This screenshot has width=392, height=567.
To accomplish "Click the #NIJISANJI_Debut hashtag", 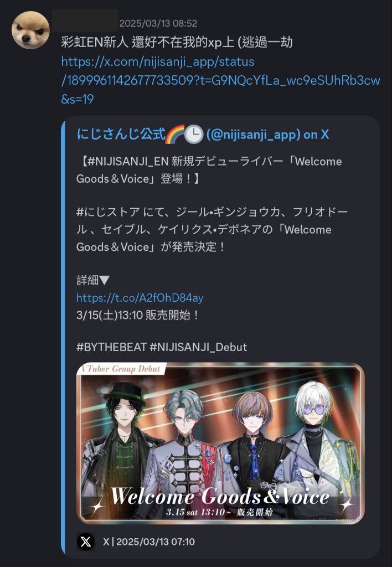I will [198, 347].
